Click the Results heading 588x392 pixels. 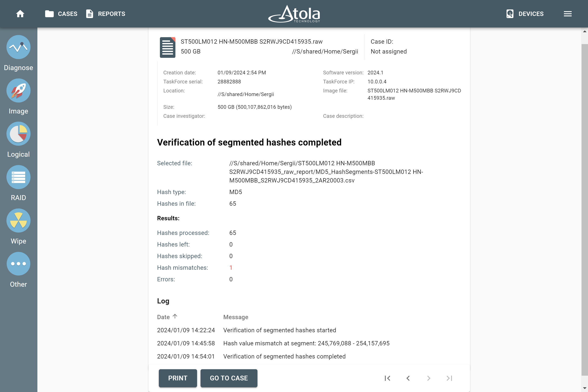(x=168, y=218)
